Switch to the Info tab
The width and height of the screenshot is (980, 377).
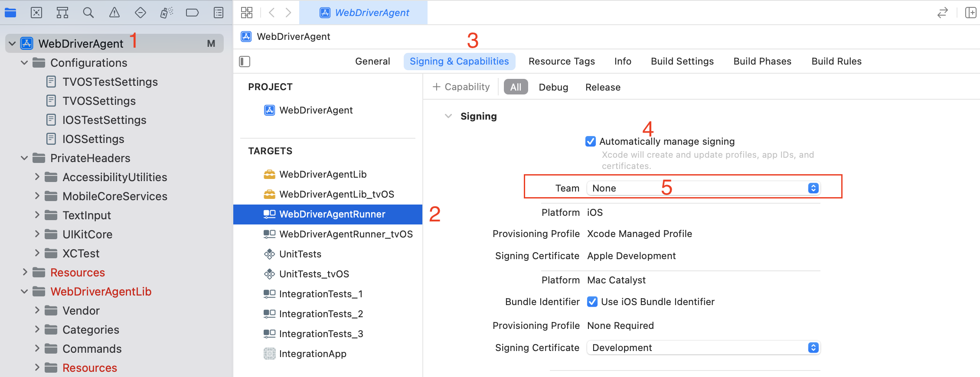(623, 62)
